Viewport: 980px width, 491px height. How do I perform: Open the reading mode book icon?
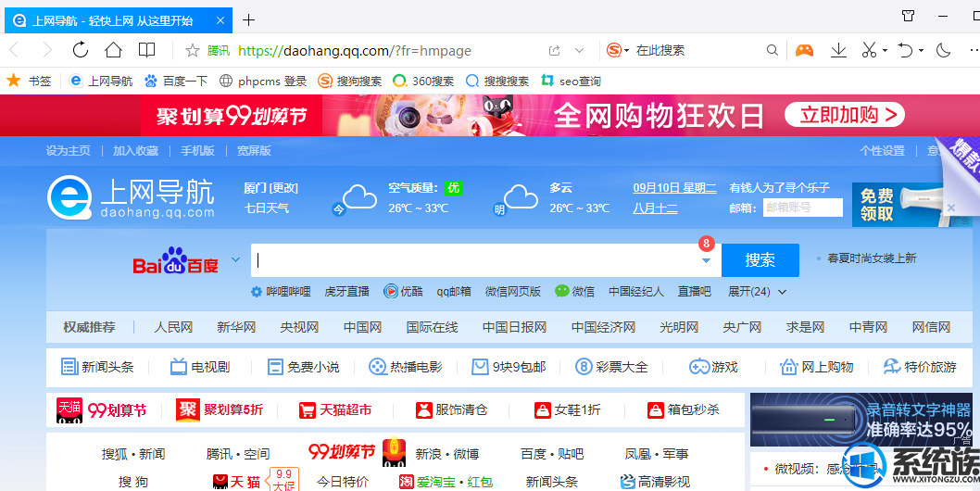(147, 50)
